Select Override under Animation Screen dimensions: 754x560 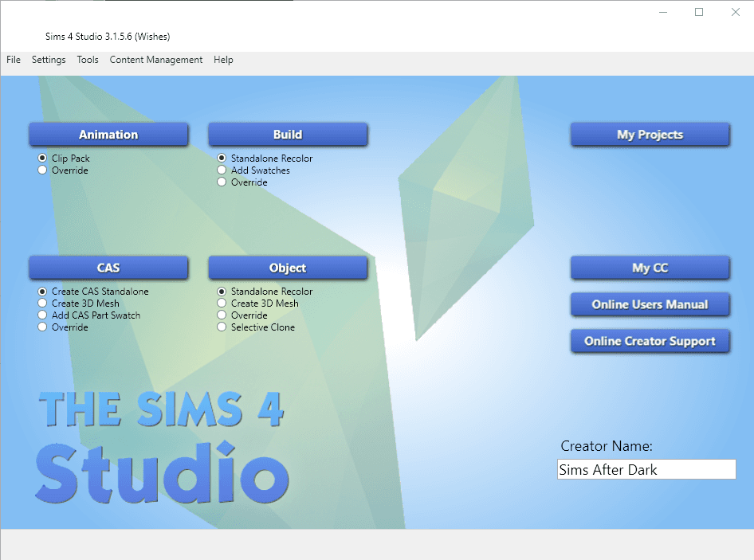point(41,170)
